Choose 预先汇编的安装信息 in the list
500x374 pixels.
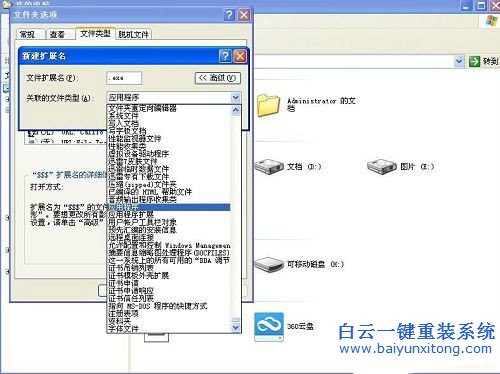(169, 230)
